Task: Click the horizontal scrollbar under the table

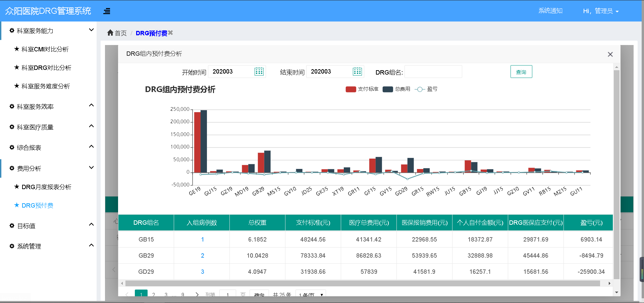Action: pyautogui.click(x=362, y=284)
